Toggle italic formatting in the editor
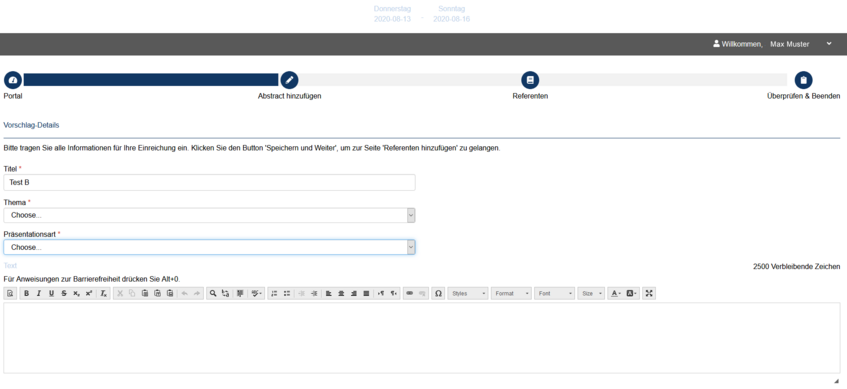The height and width of the screenshot is (389, 847). [38, 293]
